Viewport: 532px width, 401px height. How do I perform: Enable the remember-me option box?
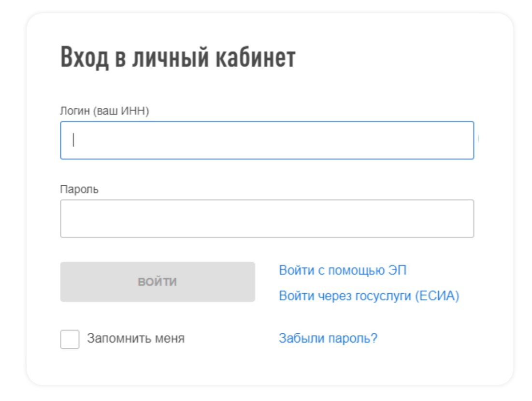click(70, 339)
